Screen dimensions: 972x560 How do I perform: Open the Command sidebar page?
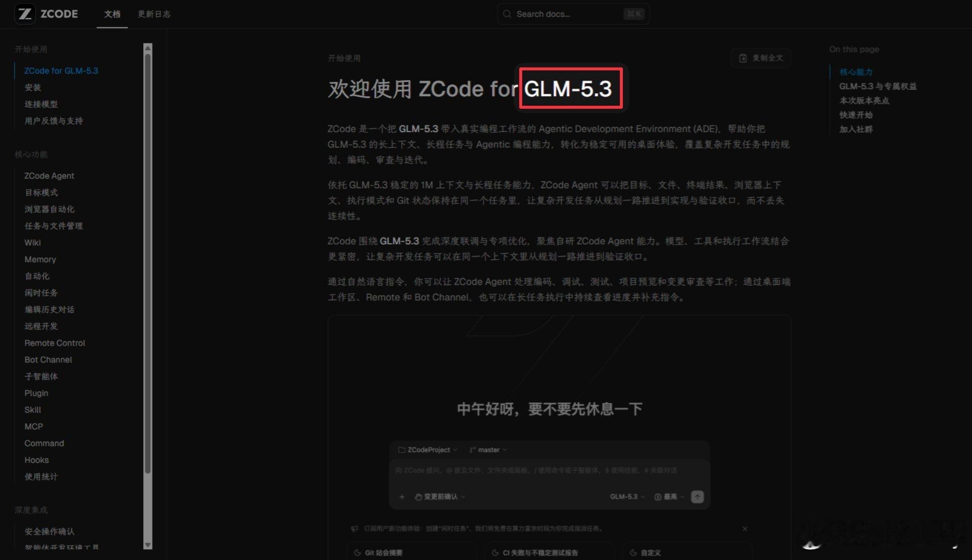44,443
